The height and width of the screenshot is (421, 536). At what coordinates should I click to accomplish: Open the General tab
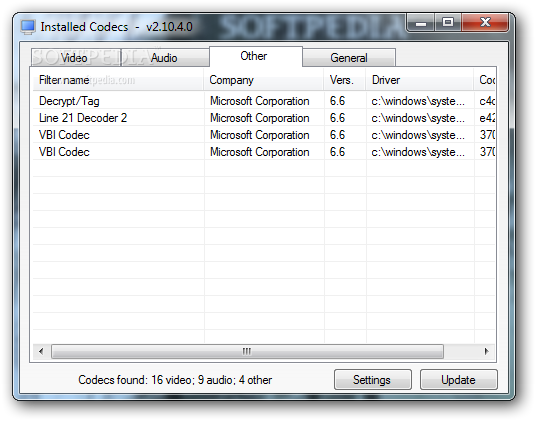[349, 57]
